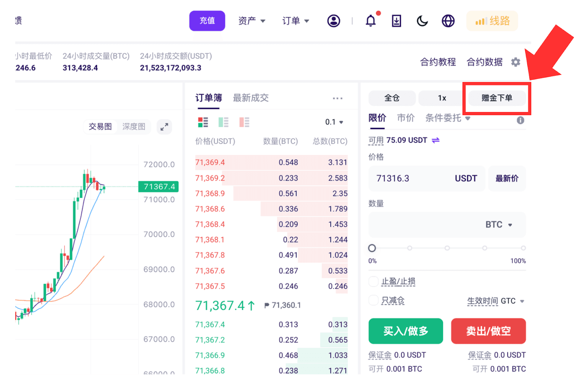Enable the 止盈/止损 checkbox
579x392 pixels.
[373, 281]
